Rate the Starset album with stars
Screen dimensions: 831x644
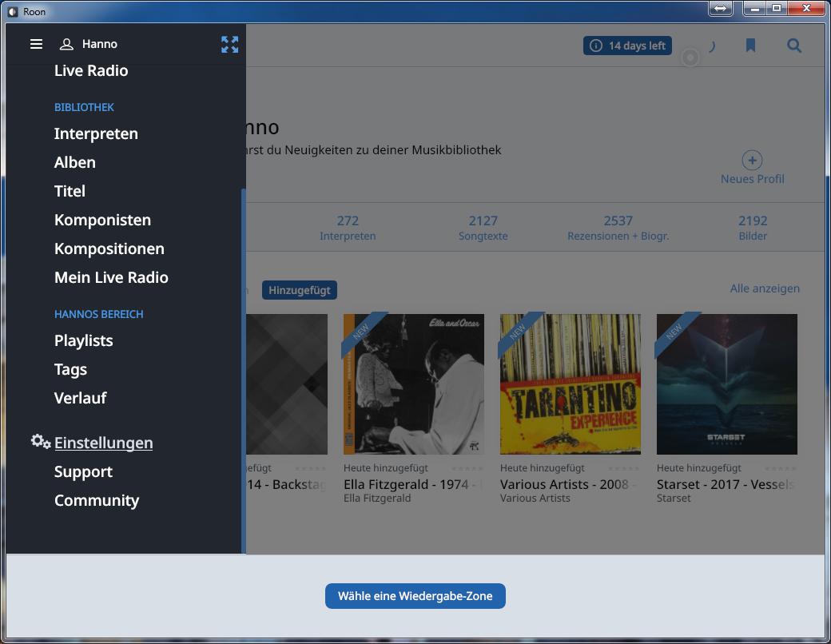click(780, 468)
